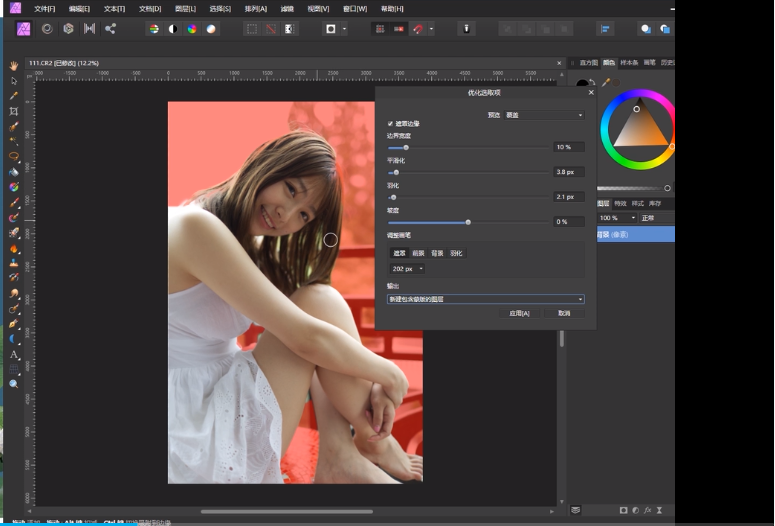Open the 文件[F] menu
775x526 pixels.
click(x=44, y=9)
